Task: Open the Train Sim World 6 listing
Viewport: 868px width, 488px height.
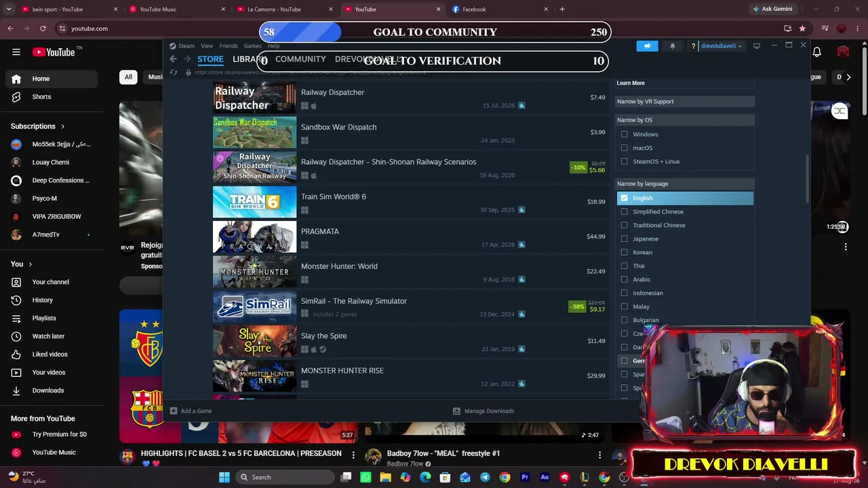Action: (410, 202)
